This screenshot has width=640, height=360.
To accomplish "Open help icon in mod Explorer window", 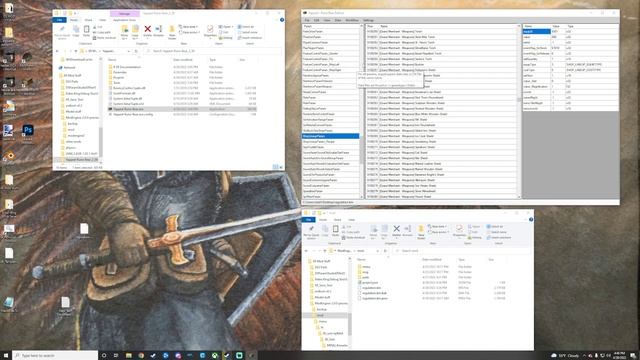I will (x=531, y=220).
